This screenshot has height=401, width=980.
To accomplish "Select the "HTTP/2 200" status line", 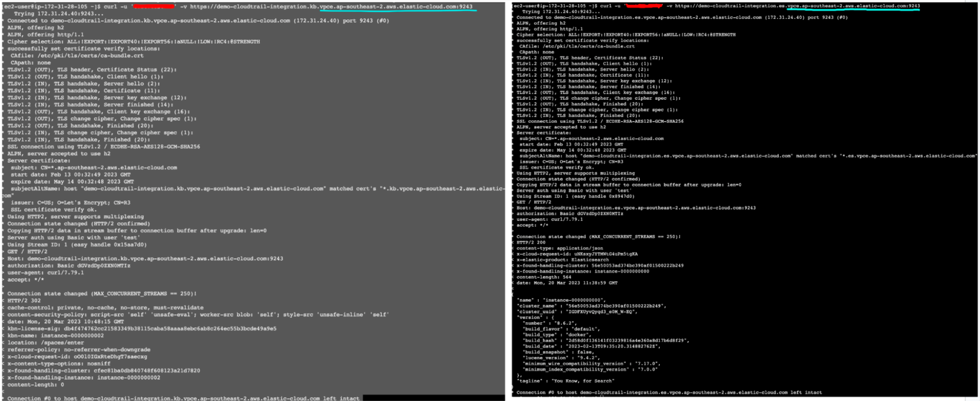I will pyautogui.click(x=530, y=242).
